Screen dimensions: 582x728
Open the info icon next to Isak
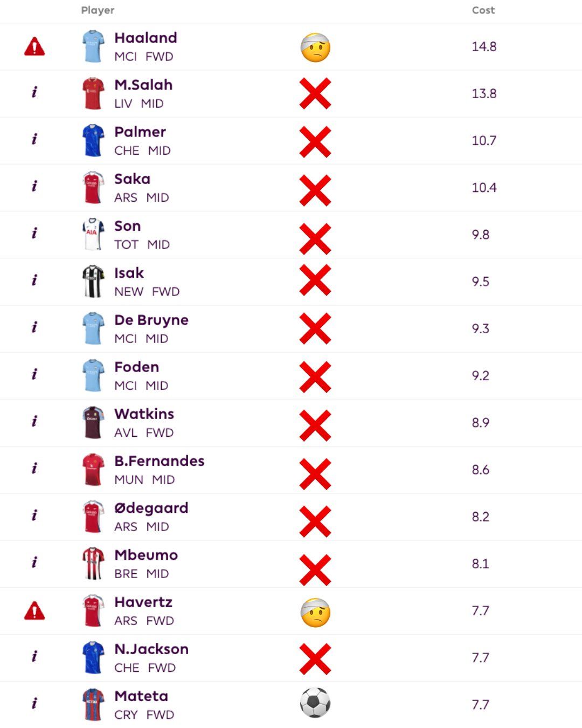point(34,280)
